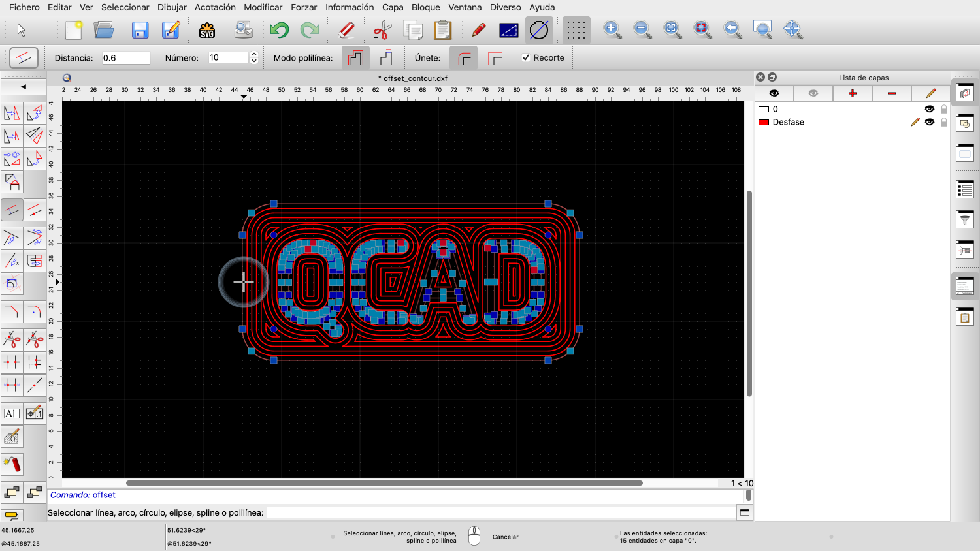Uncheck the Recorte checkbox
Screen dimensions: 980x551
[x=526, y=58]
